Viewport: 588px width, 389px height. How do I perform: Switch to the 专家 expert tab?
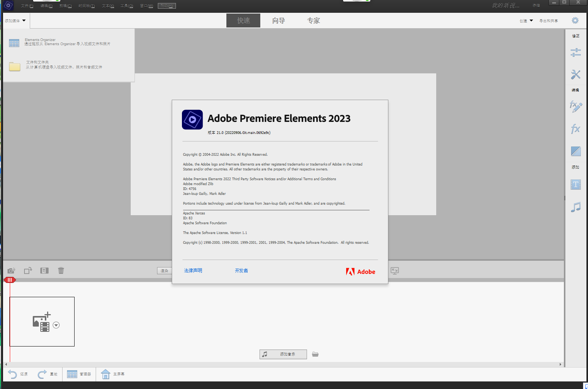coord(313,21)
